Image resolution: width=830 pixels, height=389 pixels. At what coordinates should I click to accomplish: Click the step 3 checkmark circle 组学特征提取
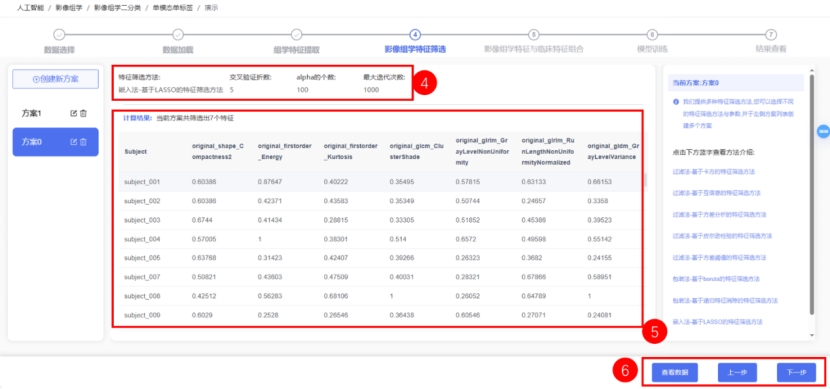pos(296,34)
